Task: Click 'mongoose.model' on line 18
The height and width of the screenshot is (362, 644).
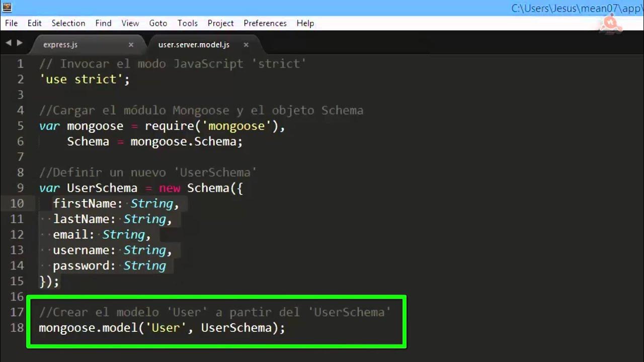Action: tap(88, 328)
